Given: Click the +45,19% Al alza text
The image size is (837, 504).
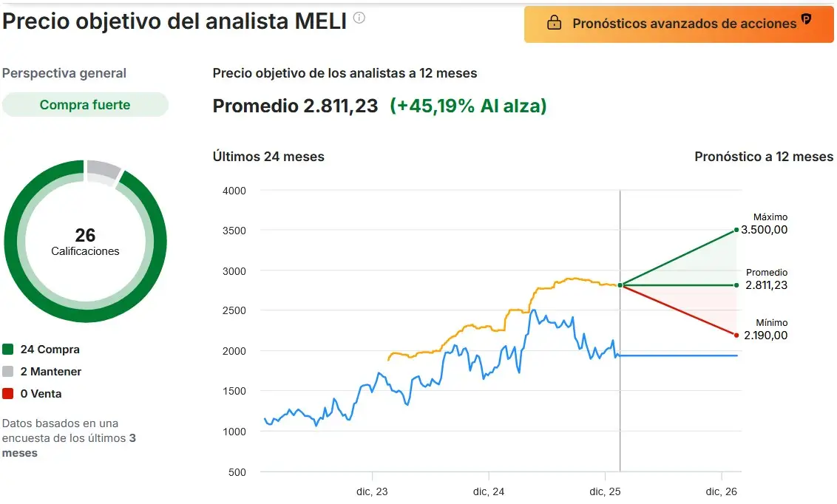Looking at the screenshot, I should pos(468,106).
